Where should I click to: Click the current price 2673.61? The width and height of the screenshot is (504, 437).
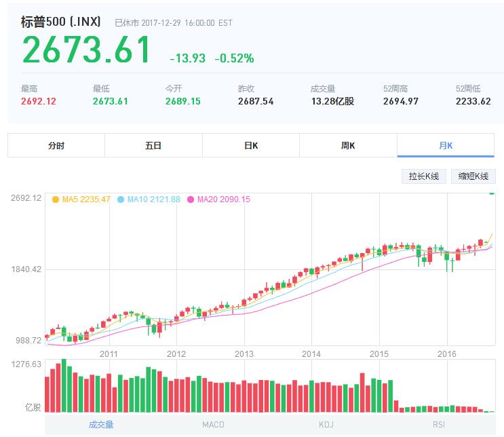86,50
